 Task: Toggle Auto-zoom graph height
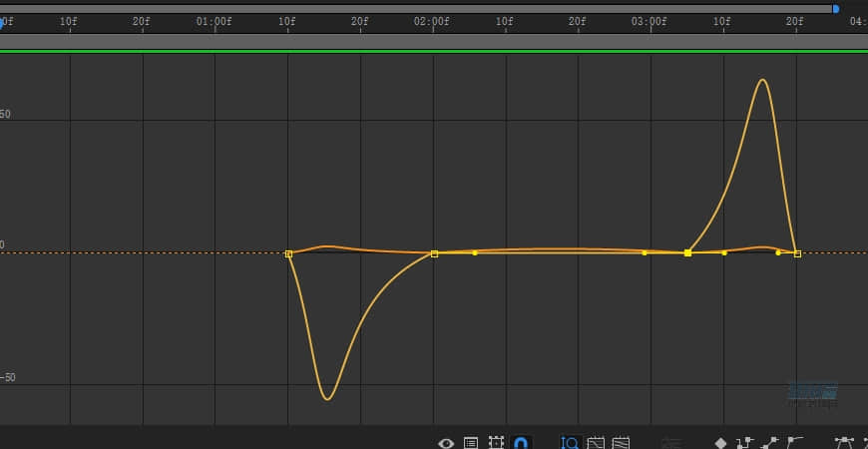coord(572,442)
